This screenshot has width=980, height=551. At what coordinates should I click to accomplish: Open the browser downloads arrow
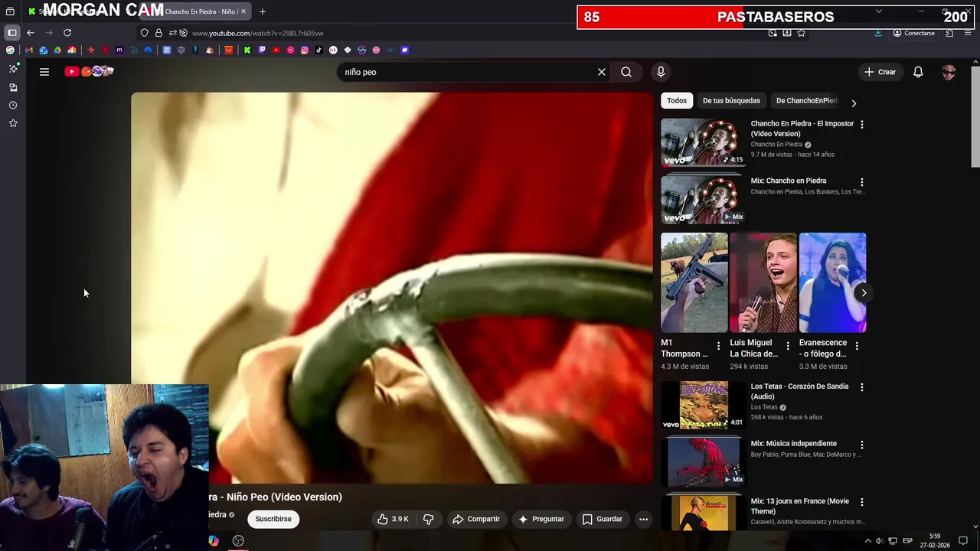[x=878, y=33]
